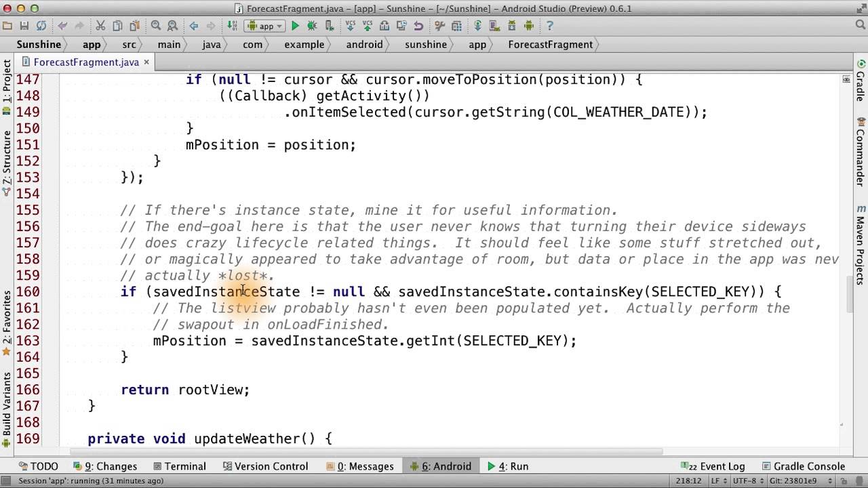
Task: Select the 'example' breadcrumb
Action: click(x=304, y=44)
